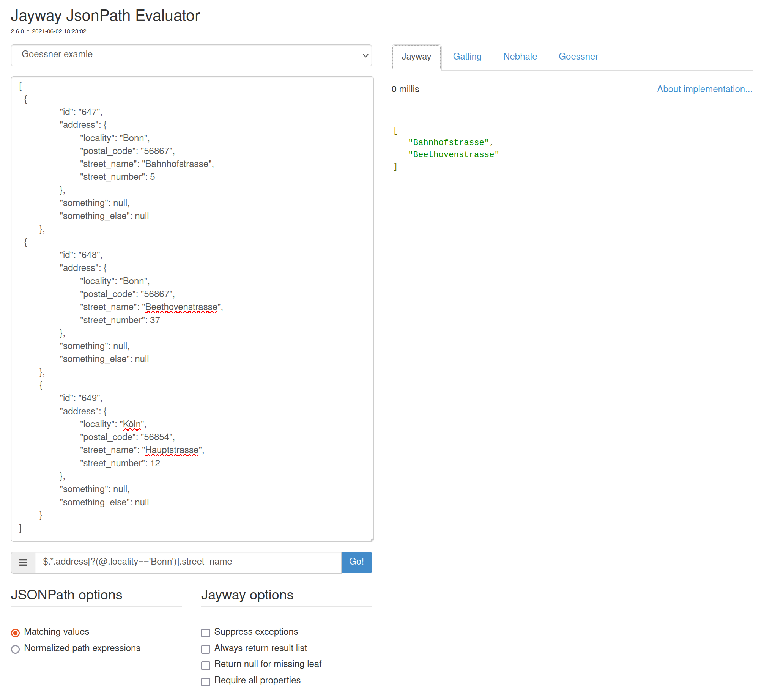Select the Matching values option
Image resolution: width=764 pixels, height=700 pixels.
point(15,632)
